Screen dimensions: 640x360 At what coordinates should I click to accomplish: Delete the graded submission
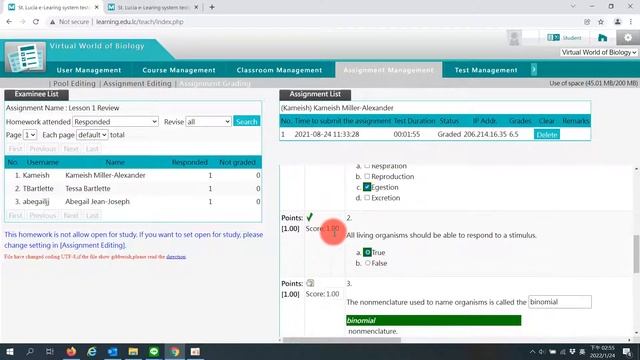[x=547, y=134]
